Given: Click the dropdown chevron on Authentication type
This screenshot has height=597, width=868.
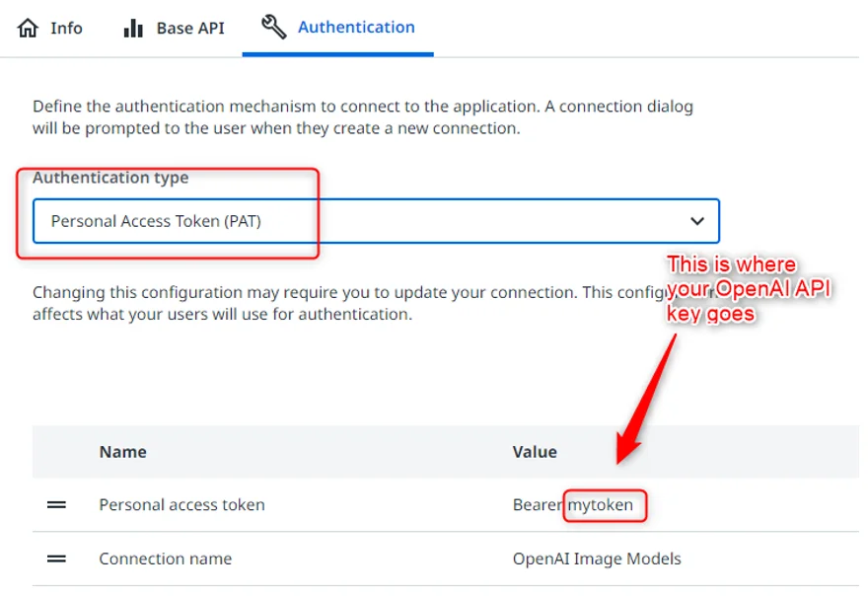Looking at the screenshot, I should tap(696, 221).
